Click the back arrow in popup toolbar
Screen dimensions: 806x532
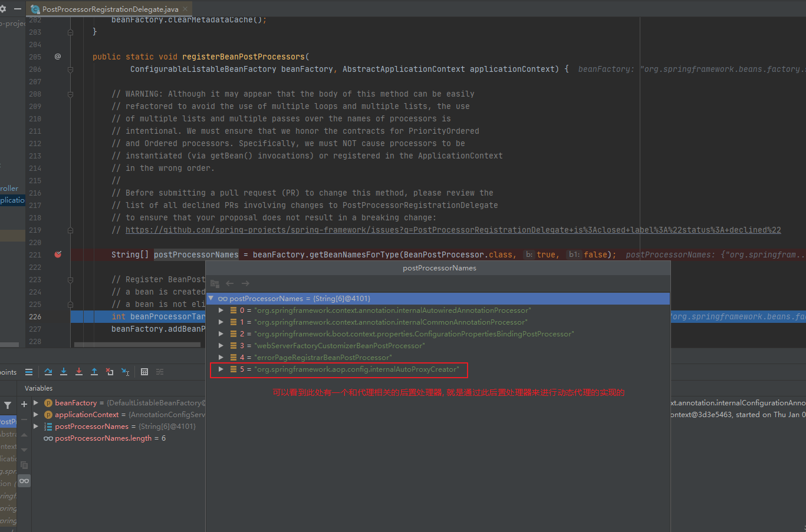tap(230, 283)
